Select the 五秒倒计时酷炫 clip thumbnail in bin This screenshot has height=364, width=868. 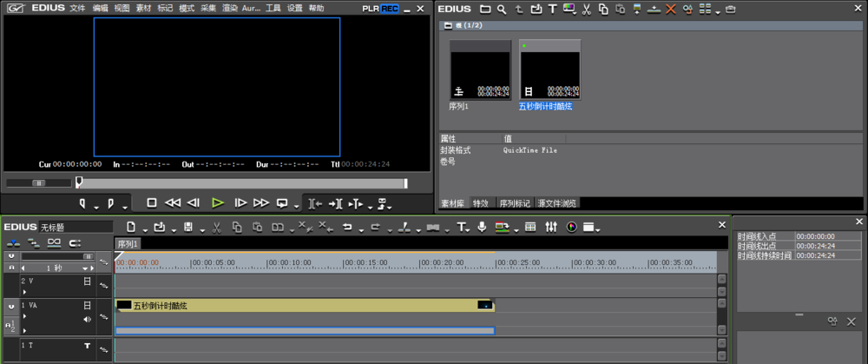pyautogui.click(x=549, y=69)
